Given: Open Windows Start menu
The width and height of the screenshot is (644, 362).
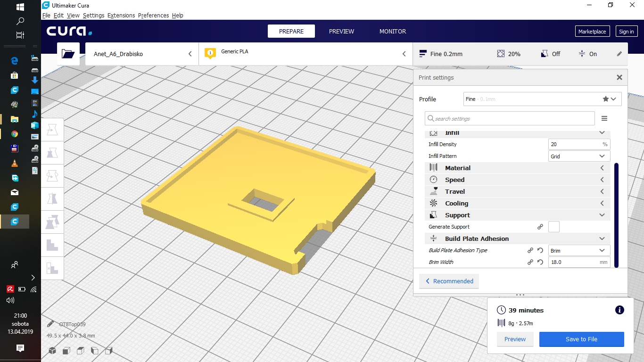Looking at the screenshot, I should point(20,7).
